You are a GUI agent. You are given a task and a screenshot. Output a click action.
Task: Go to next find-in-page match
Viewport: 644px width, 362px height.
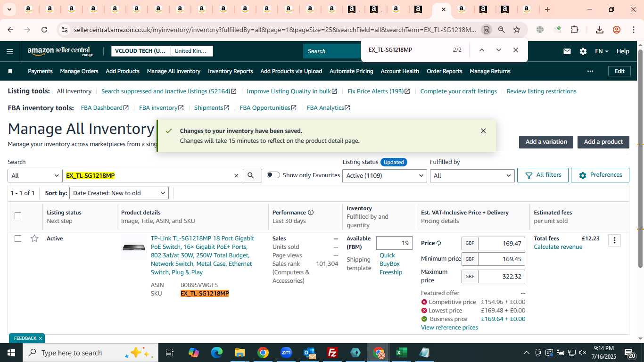[498, 50]
